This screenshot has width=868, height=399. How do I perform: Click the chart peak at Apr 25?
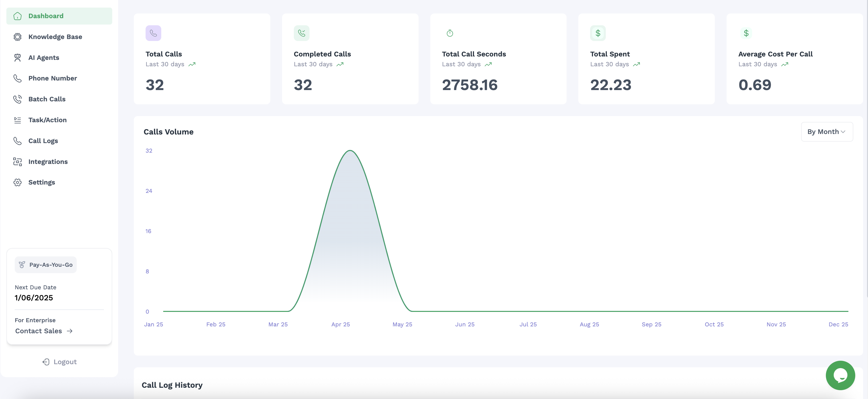pyautogui.click(x=350, y=151)
